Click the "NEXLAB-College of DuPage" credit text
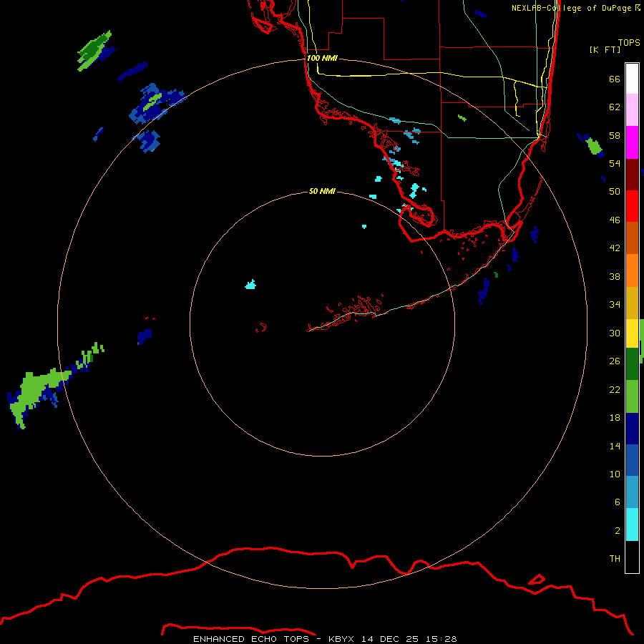 point(571,8)
